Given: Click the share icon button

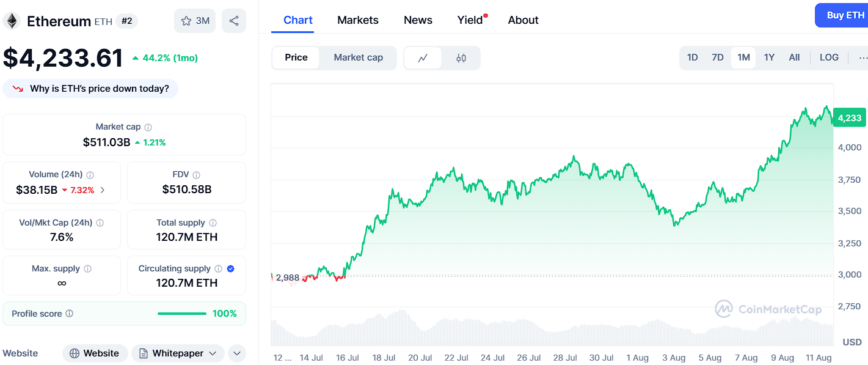Looking at the screenshot, I should pyautogui.click(x=234, y=21).
